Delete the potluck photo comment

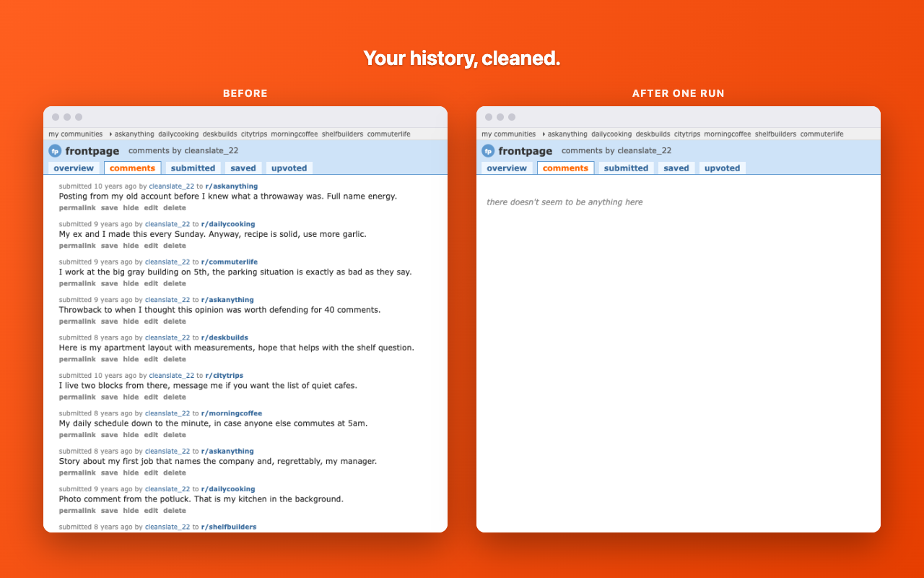[x=175, y=511]
